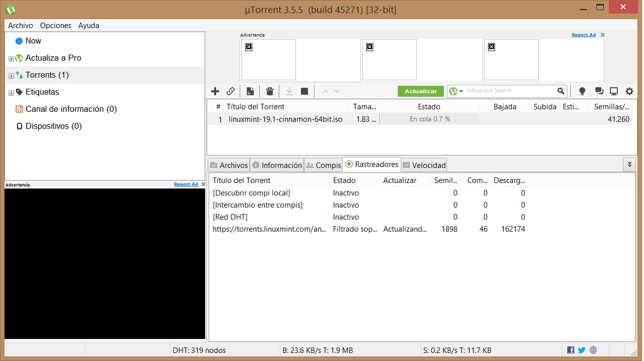Collapse the details pane with the double chevron

point(629,164)
